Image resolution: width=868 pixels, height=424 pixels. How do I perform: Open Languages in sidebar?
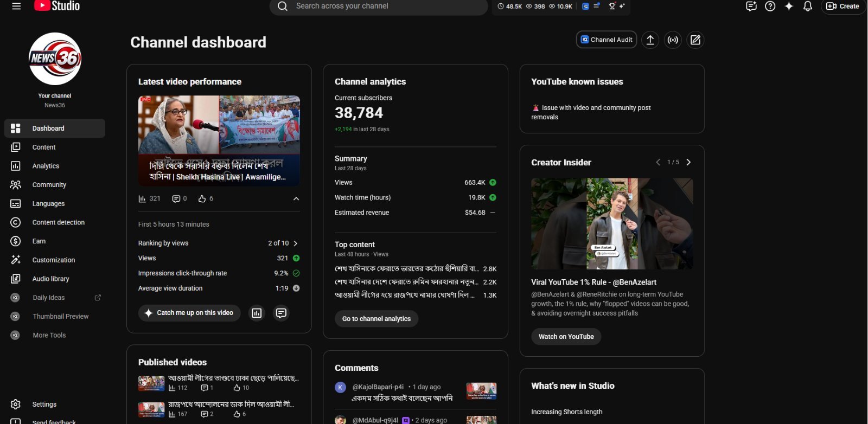click(55, 204)
